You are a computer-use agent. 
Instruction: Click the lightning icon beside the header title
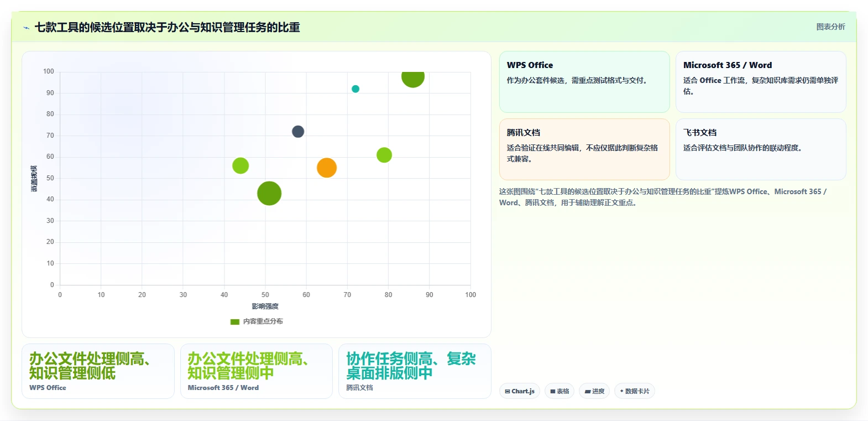pos(26,28)
